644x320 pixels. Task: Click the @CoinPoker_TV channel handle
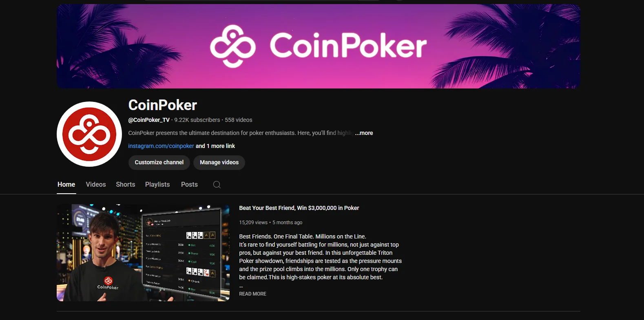pyautogui.click(x=149, y=120)
